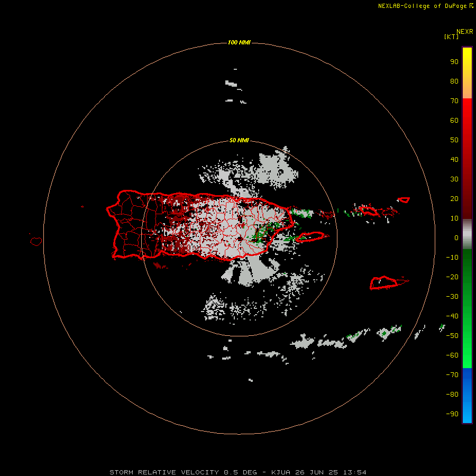
Task: Click the -80 value on velocity scale
Action: [452, 395]
